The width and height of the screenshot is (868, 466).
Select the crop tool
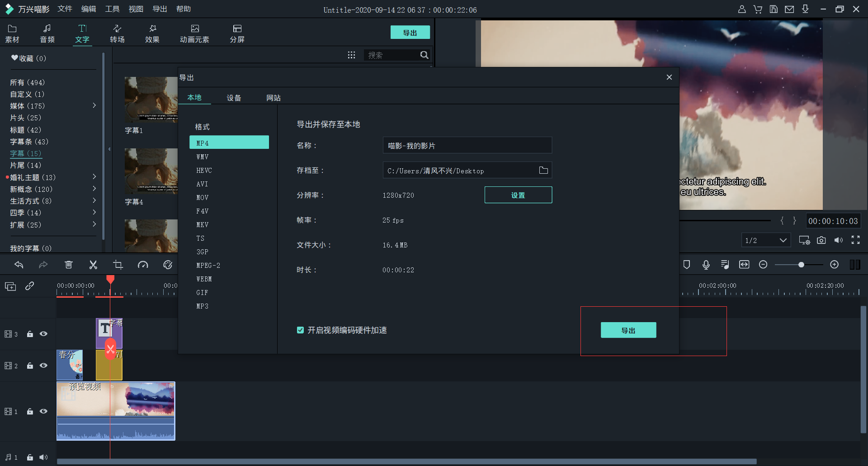(x=118, y=265)
